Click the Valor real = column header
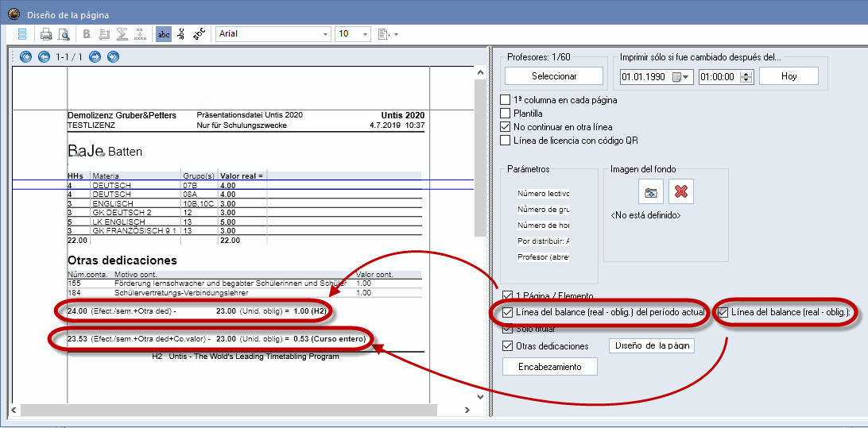Image resolution: width=868 pixels, height=428 pixels. click(242, 175)
